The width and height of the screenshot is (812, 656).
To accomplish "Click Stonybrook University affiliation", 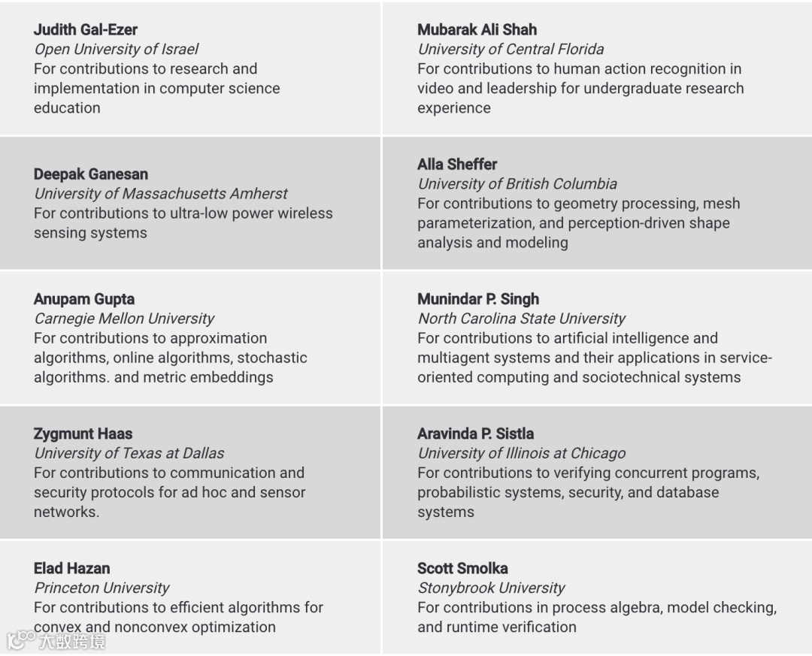I will [491, 588].
